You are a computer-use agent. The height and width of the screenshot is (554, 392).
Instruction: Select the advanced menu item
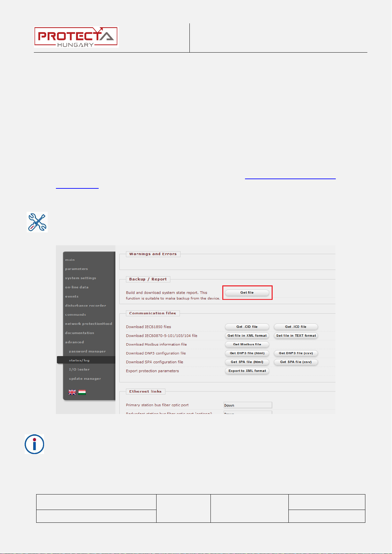pyautogui.click(x=74, y=342)
